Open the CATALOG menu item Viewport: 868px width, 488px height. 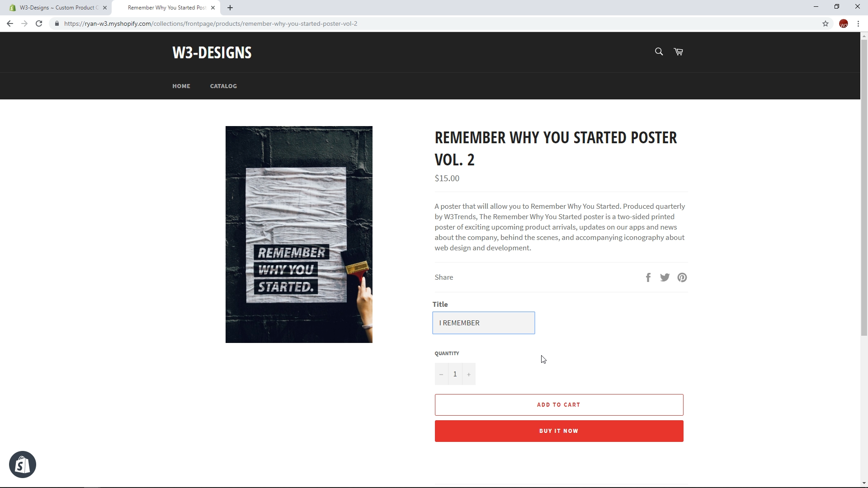point(223,86)
